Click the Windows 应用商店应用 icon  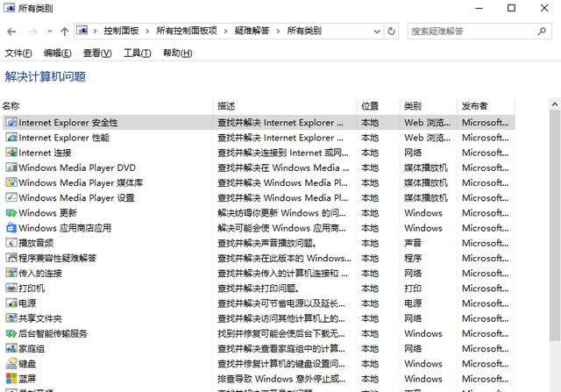pyautogui.click(x=11, y=228)
